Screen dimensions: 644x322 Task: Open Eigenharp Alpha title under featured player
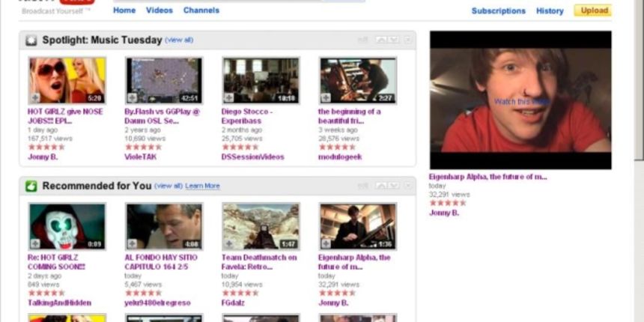click(488, 177)
